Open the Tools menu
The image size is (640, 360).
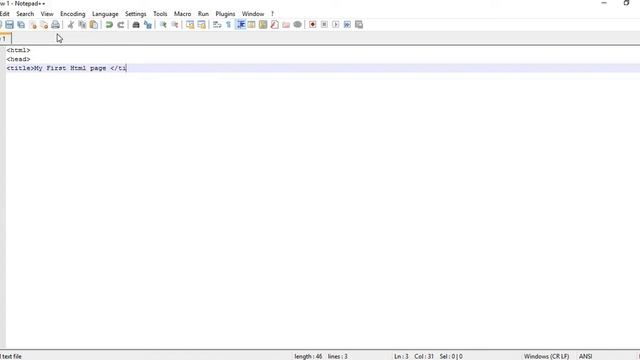160,14
